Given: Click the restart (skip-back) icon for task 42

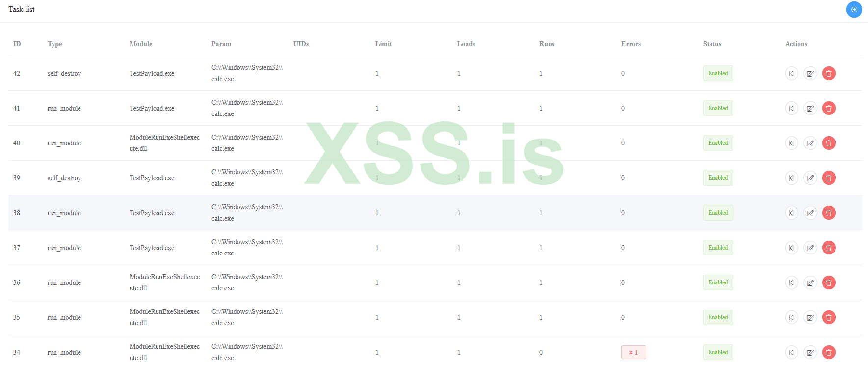Looking at the screenshot, I should [791, 73].
